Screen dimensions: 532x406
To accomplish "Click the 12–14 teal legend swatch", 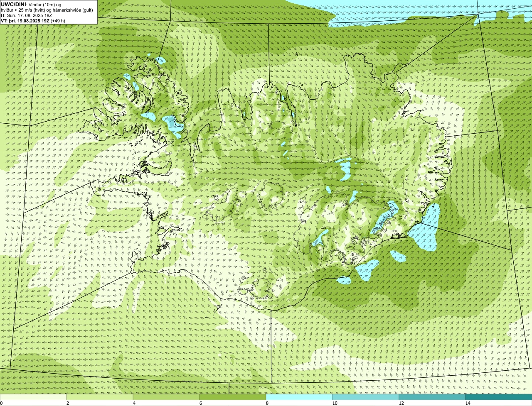I will click(x=432, y=397).
